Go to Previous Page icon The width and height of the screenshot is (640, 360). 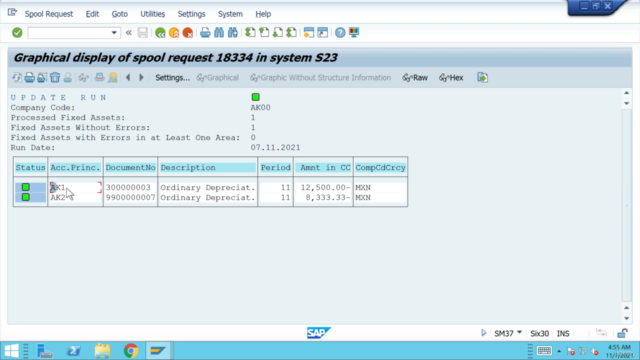tap(264, 33)
